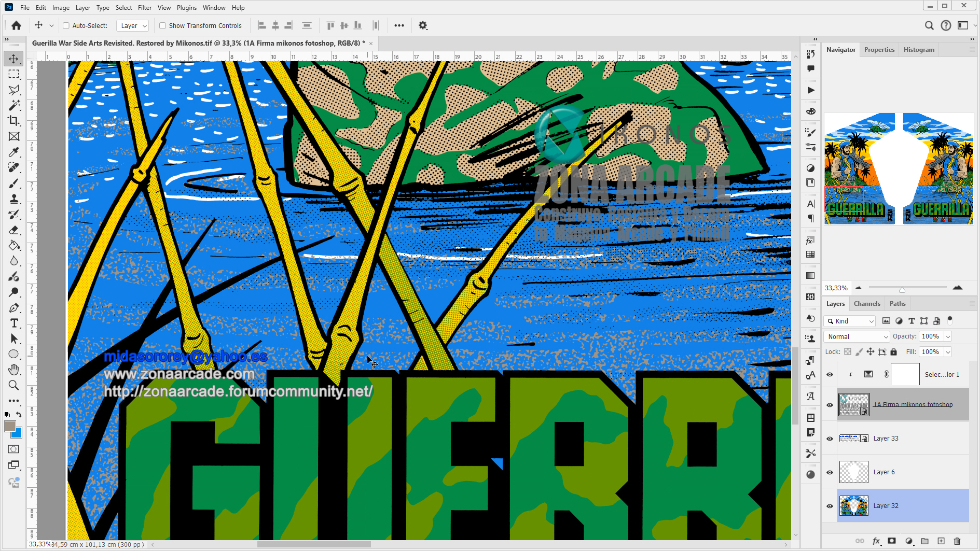Open the Navigator panel flyout menu

tap(972, 50)
